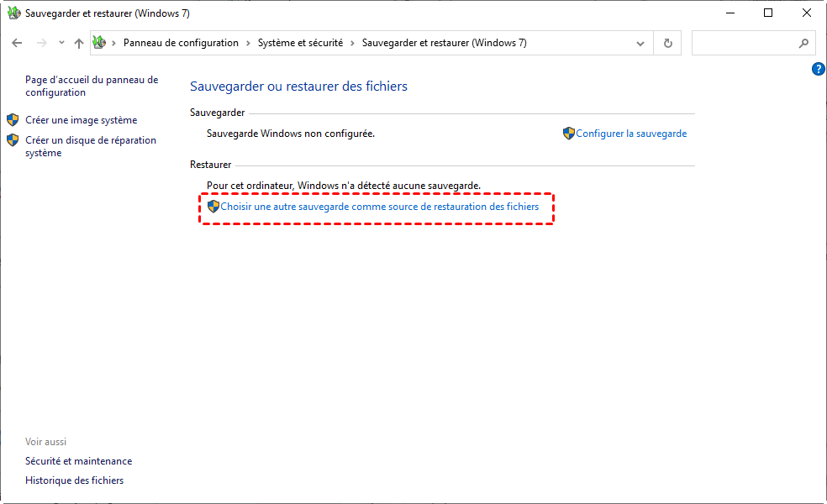Open the blue help question mark

coord(818,69)
